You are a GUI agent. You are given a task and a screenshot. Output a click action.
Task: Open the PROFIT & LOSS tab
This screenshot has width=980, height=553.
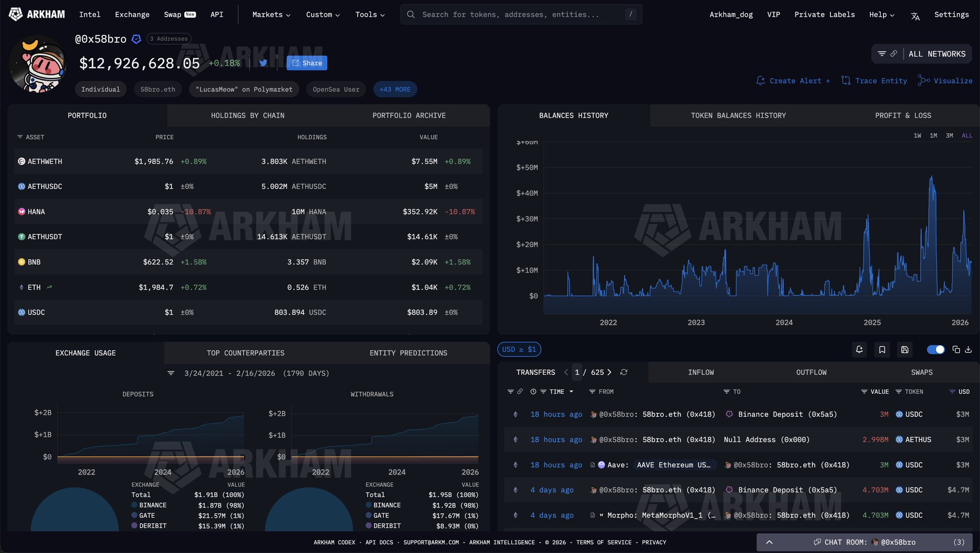pos(902,116)
